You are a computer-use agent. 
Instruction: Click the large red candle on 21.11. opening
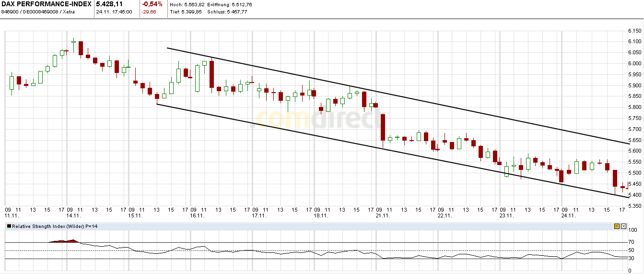point(383,127)
